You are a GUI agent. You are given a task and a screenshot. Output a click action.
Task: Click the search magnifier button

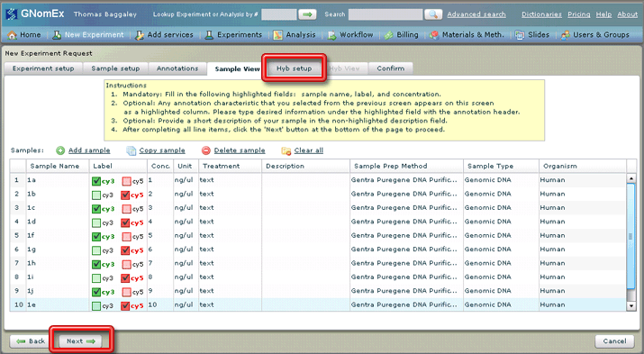coord(433,14)
